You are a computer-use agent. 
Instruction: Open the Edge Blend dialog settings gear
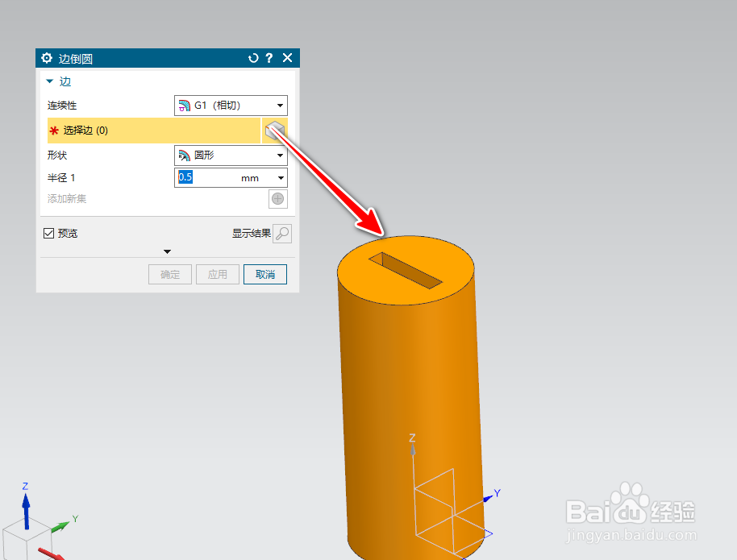tap(47, 58)
